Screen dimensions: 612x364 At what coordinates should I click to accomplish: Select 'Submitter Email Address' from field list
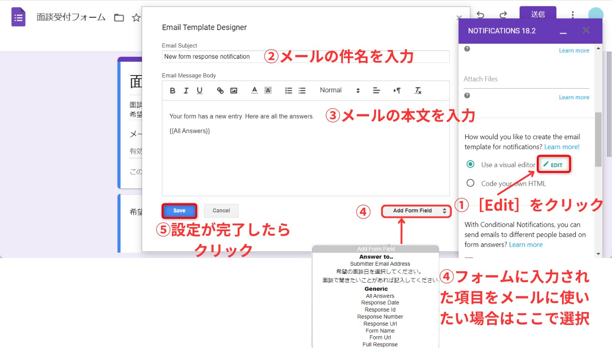(x=380, y=264)
